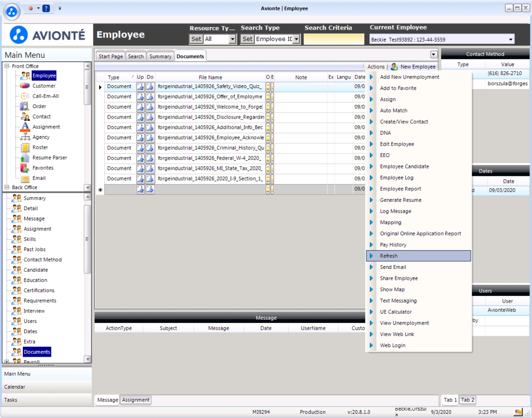This screenshot has height=418, width=532.
Task: Click the help question mark icon
Action: click(46, 8)
